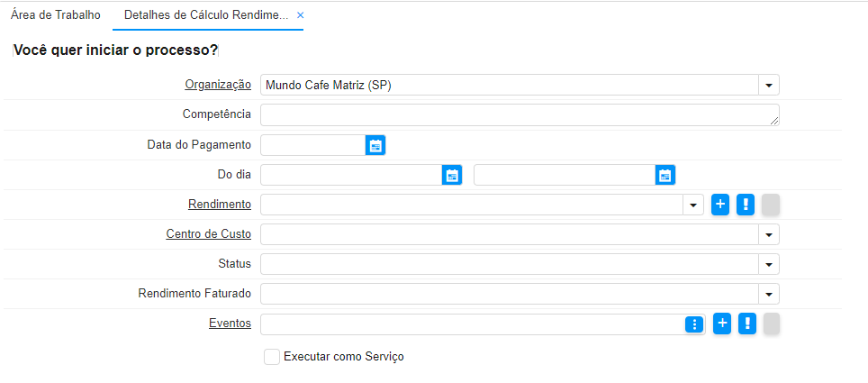Expand the Status dropdown arrow
The width and height of the screenshot is (868, 383).
click(769, 264)
